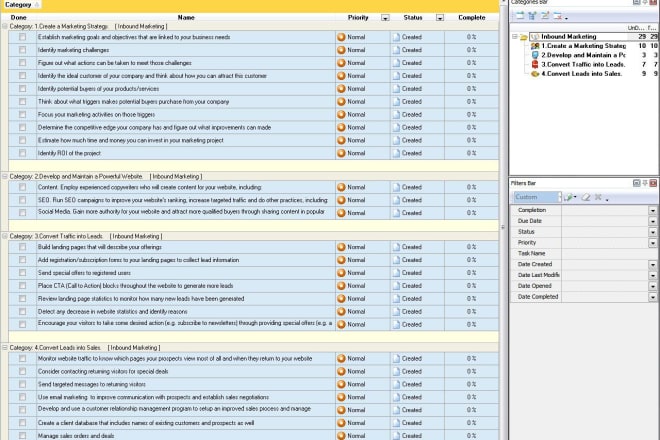Click the status icon for Content copywriters row

pos(396,187)
